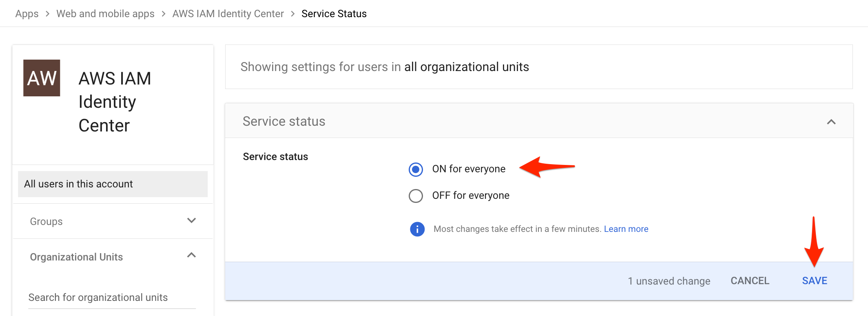Select OFF for everyone radio button
The width and height of the screenshot is (868, 316).
coord(416,196)
